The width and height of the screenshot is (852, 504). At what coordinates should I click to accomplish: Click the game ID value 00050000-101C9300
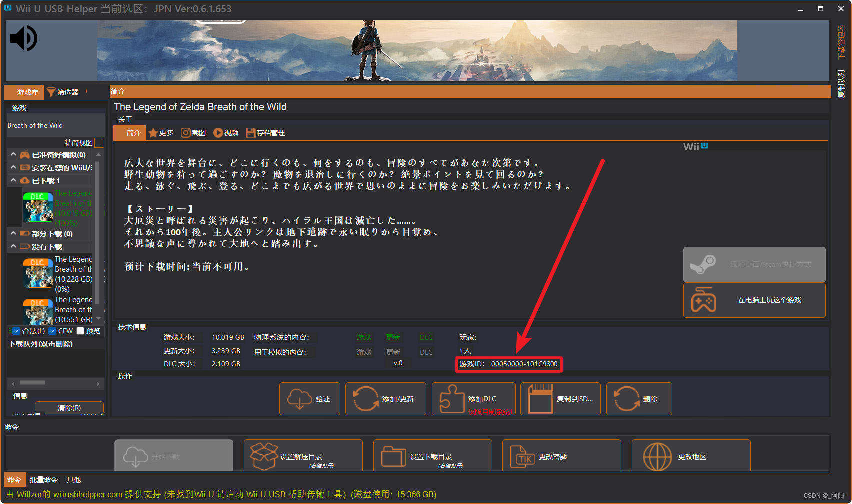click(524, 364)
